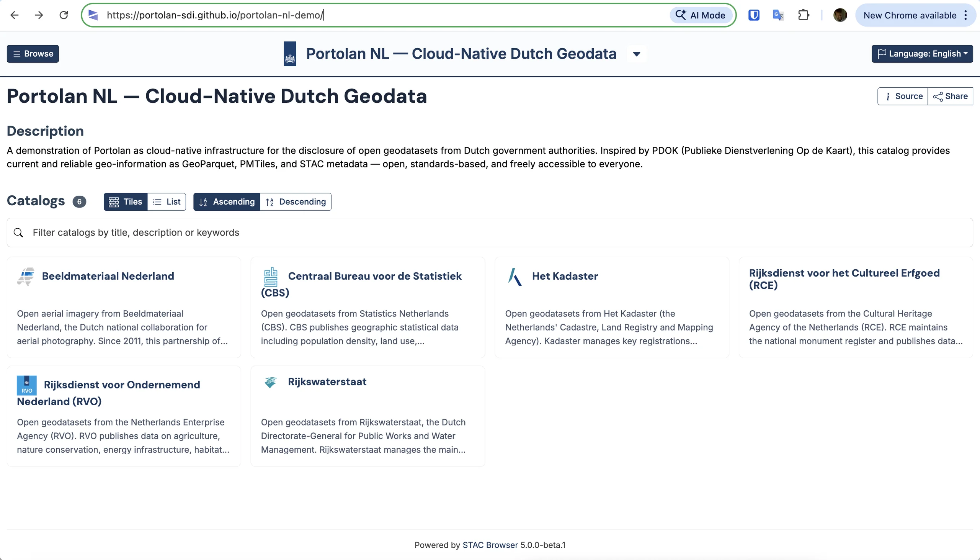Open Beeldmateriaal Nederland catalog title

tap(108, 276)
